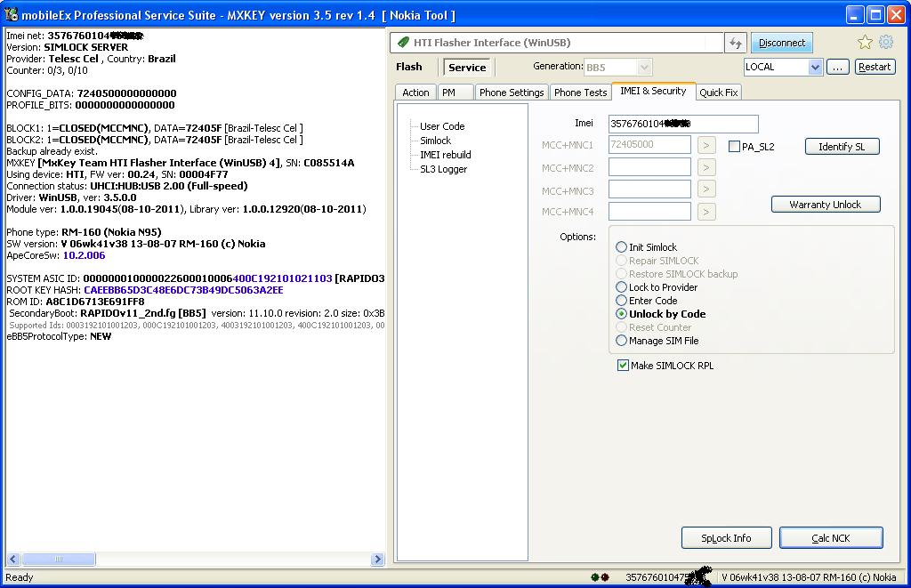Open the Phone Settings tab
This screenshot has height=588, width=911.
click(x=512, y=93)
